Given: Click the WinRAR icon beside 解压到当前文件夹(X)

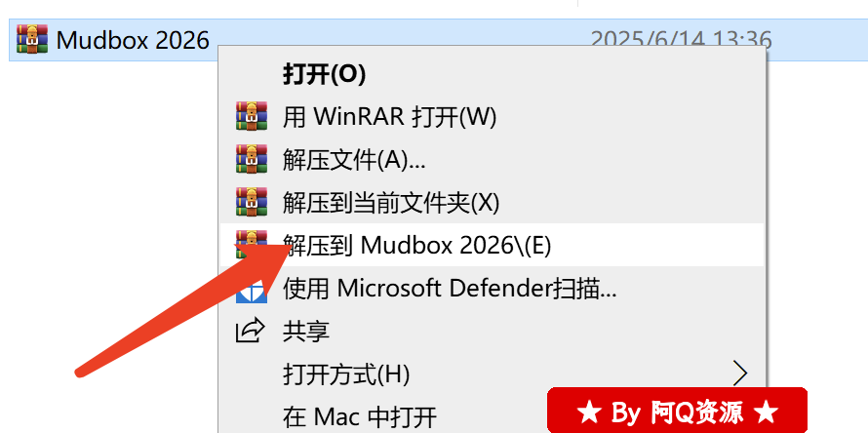Looking at the screenshot, I should (252, 202).
